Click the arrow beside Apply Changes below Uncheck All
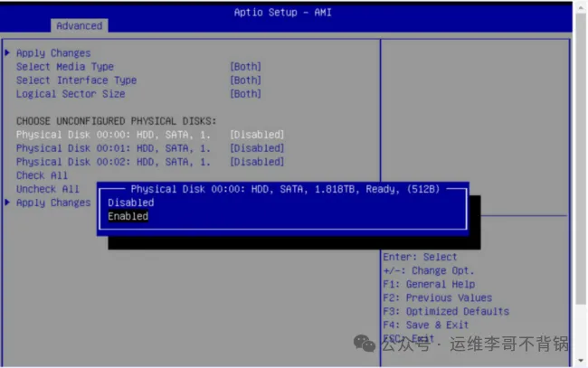Image resolution: width=588 pixels, height=368 pixels. (x=8, y=203)
